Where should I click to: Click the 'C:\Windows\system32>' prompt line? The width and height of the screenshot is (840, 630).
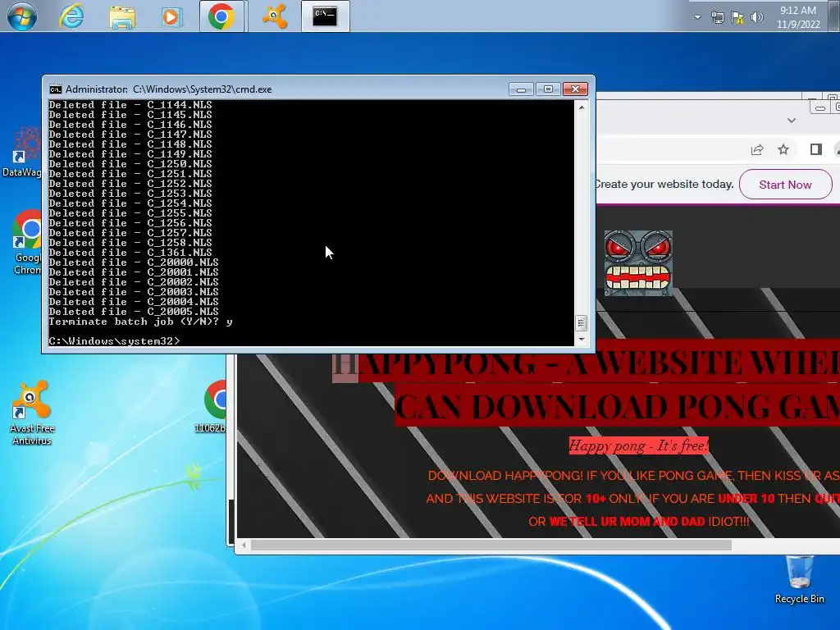114,340
